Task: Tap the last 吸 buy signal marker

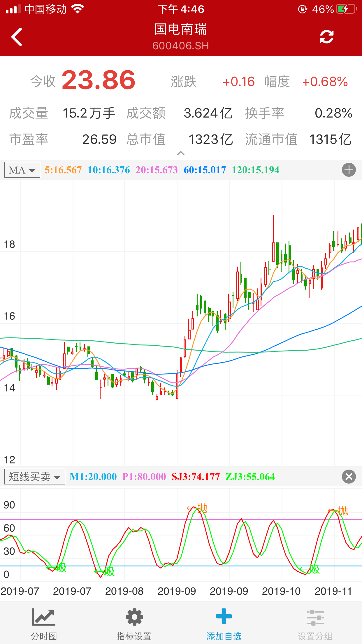Action: point(314,569)
